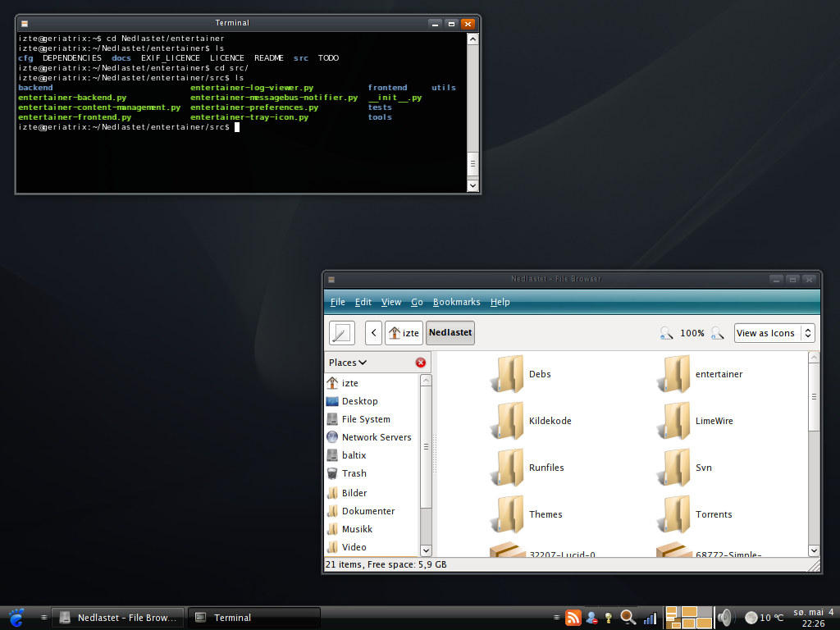This screenshot has height=630, width=840.
Task: Select Network Servers in the Places list
Action: click(372, 437)
